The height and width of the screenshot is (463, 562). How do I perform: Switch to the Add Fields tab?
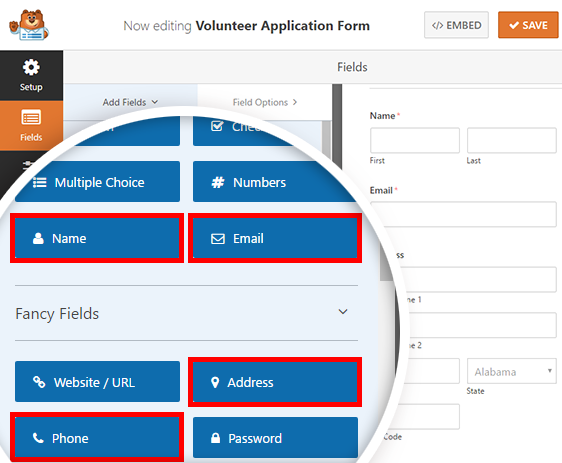click(130, 102)
